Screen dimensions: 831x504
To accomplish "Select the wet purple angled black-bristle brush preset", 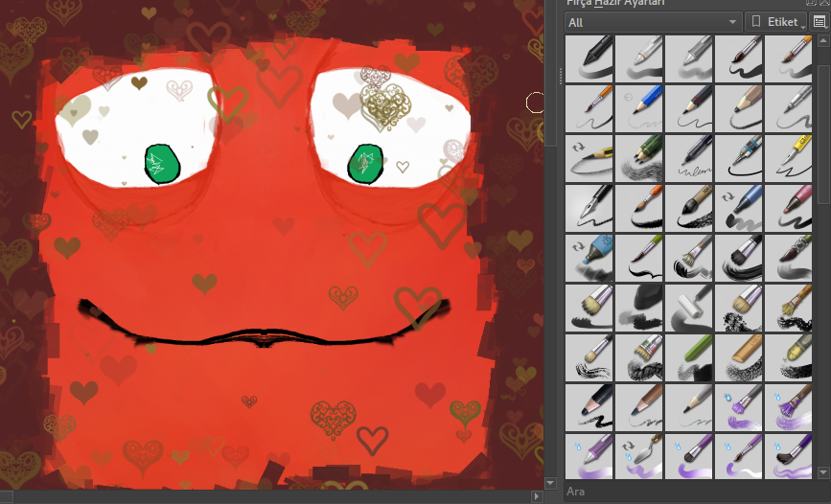I will tap(788, 456).
